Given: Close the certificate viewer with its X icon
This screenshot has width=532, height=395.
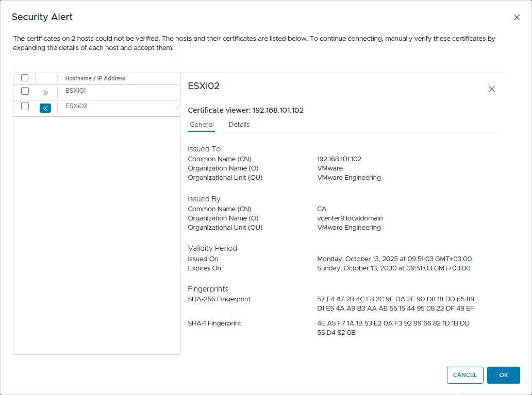Looking at the screenshot, I should (x=491, y=89).
